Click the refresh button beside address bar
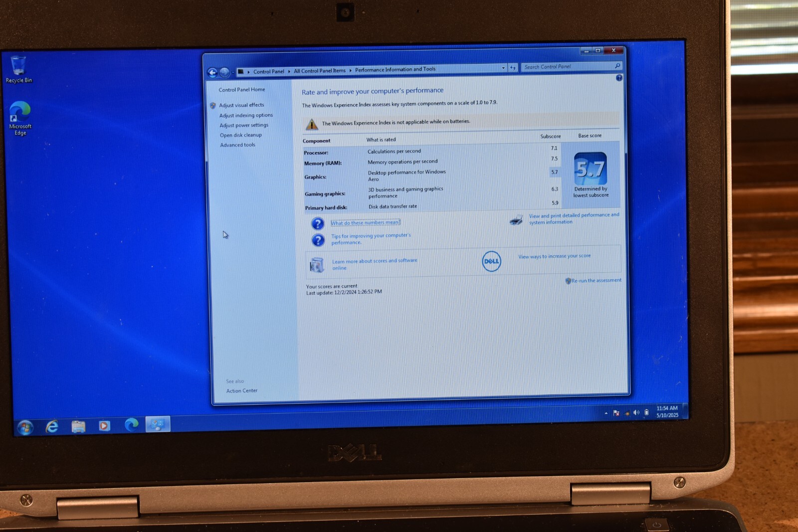This screenshot has height=532, width=798. [x=513, y=68]
